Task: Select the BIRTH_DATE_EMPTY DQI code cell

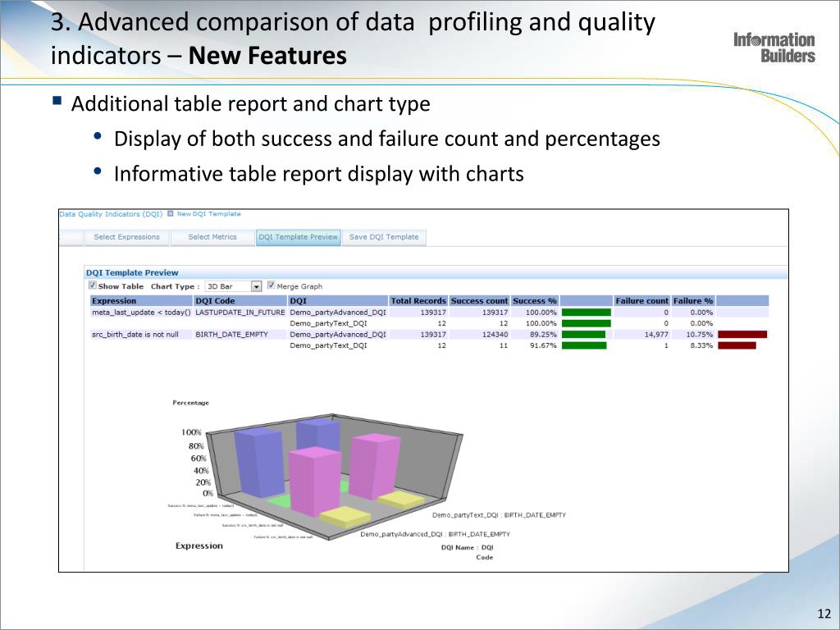Action: (231, 335)
